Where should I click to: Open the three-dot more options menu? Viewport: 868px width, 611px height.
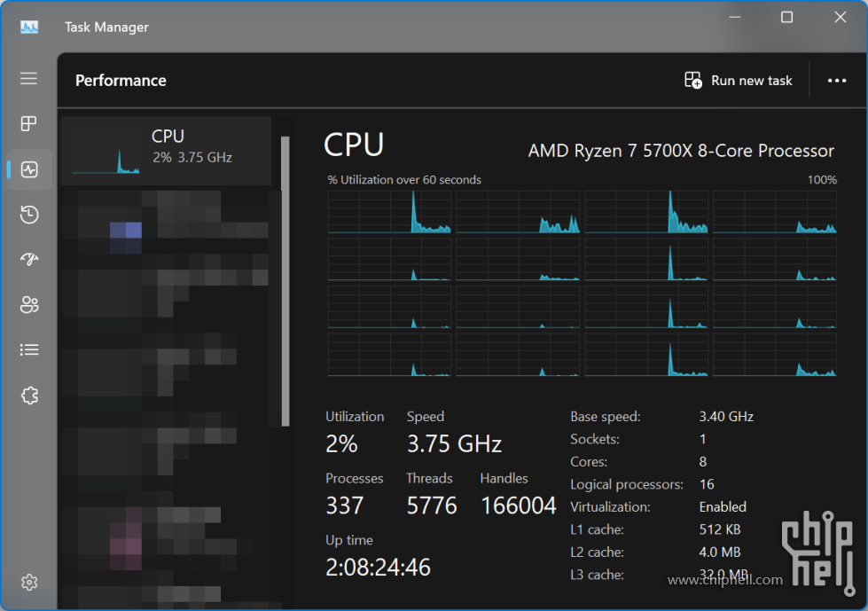(836, 81)
